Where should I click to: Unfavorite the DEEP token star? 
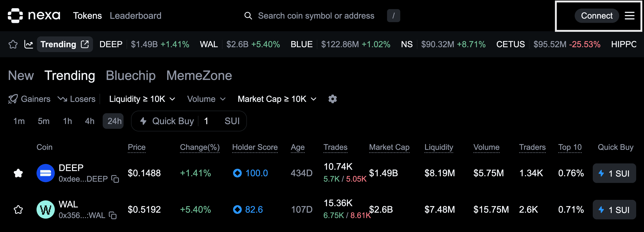pos(18,173)
